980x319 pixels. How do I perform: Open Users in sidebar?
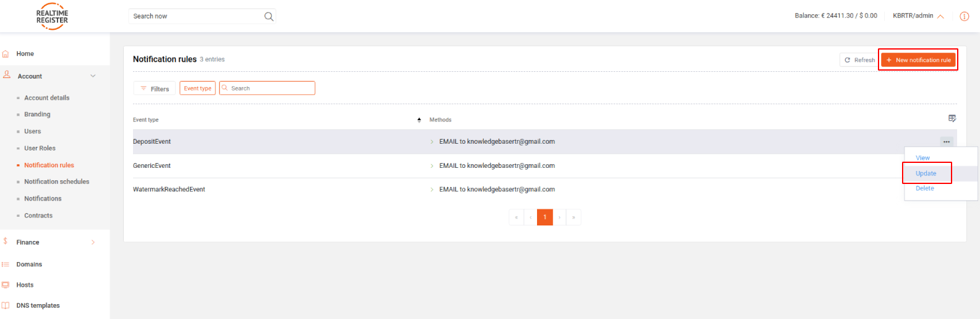coord(32,131)
